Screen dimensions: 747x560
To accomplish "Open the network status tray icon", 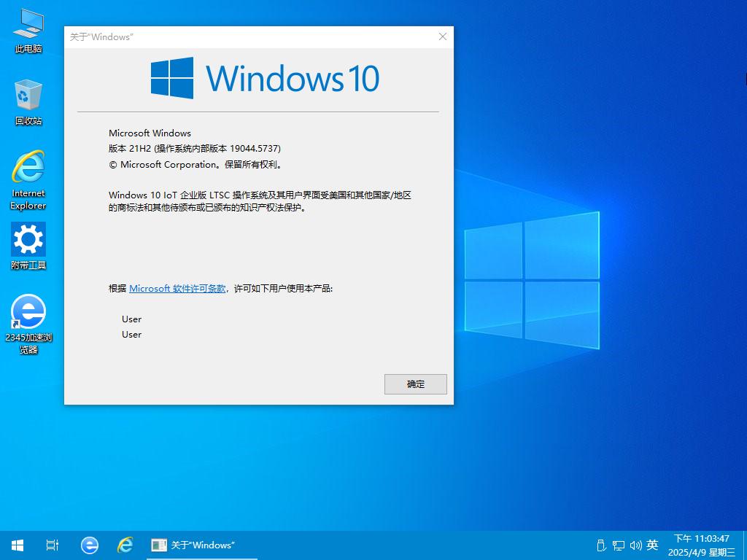I will [619, 545].
